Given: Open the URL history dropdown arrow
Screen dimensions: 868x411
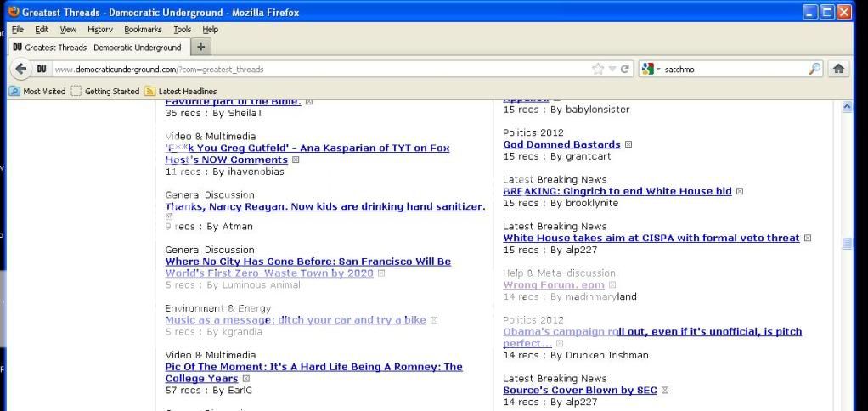Looking at the screenshot, I should coord(612,69).
